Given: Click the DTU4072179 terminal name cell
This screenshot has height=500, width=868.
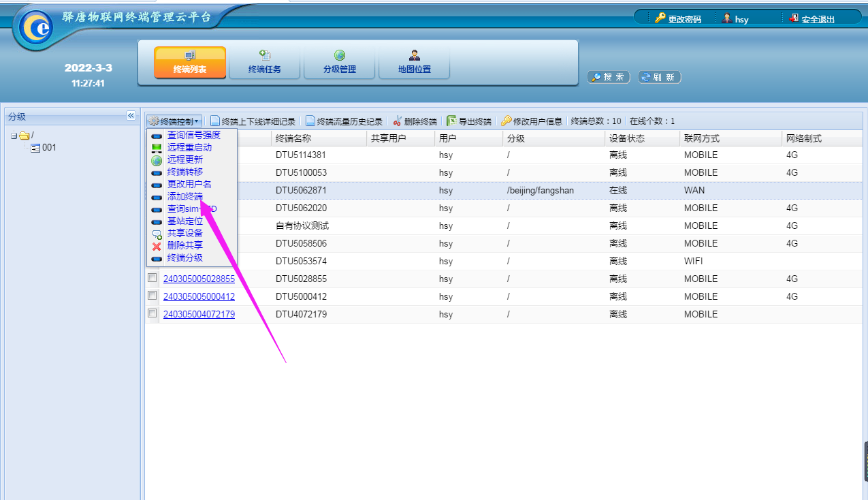Looking at the screenshot, I should (x=301, y=314).
